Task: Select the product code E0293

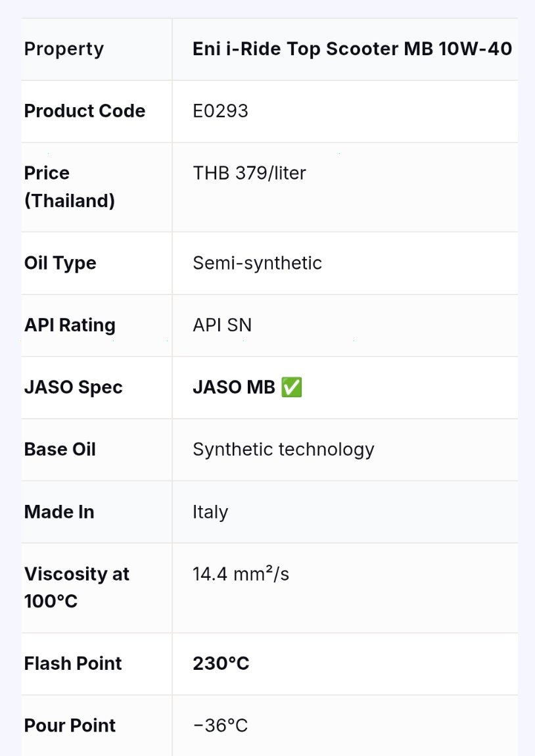Action: click(220, 111)
